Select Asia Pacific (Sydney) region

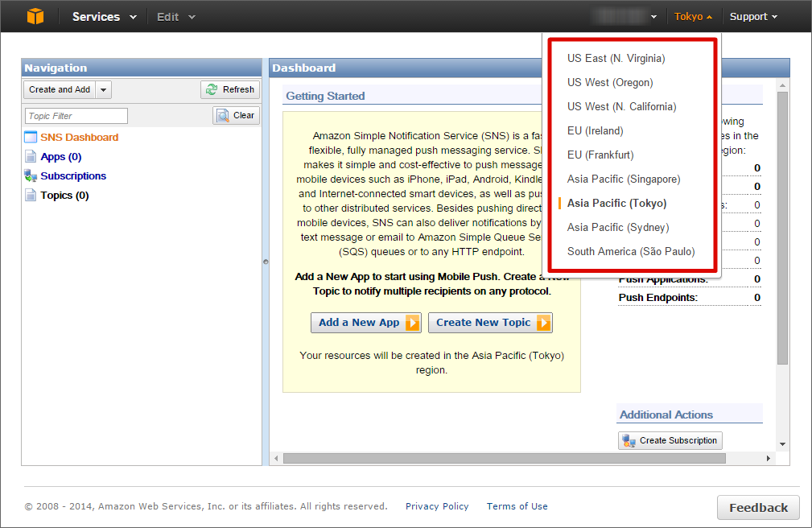[618, 228]
